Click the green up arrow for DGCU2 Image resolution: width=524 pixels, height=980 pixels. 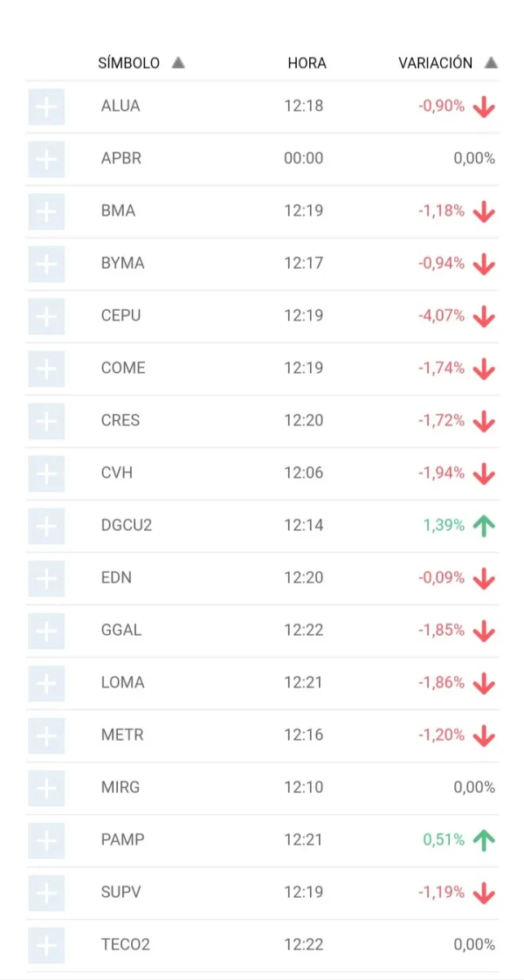(x=483, y=526)
